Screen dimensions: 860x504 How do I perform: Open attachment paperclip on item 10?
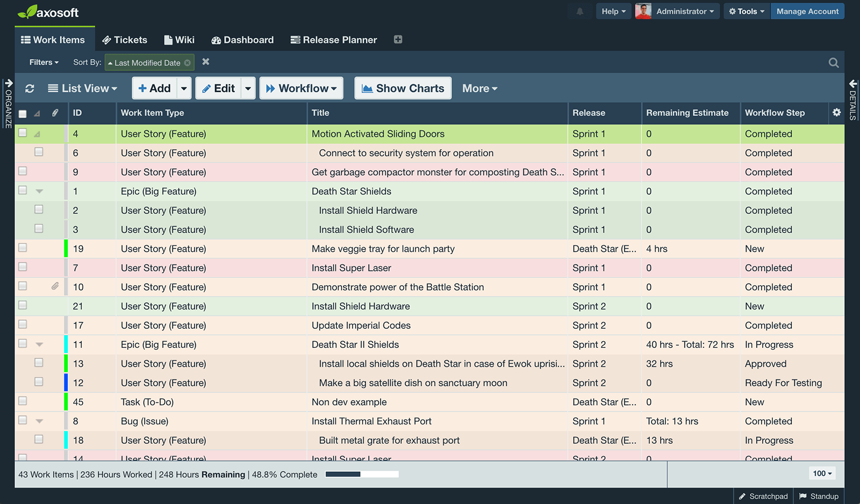pos(55,286)
